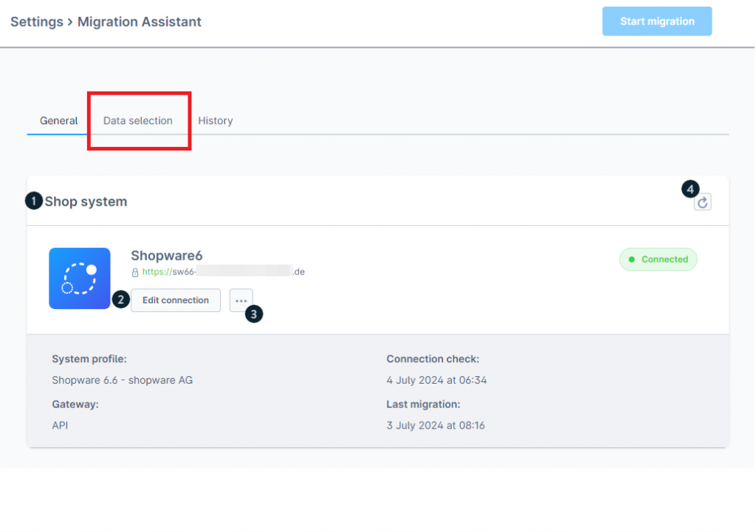Click the 'Connection check:' label
Screen dimensions: 756x532
tap(433, 359)
